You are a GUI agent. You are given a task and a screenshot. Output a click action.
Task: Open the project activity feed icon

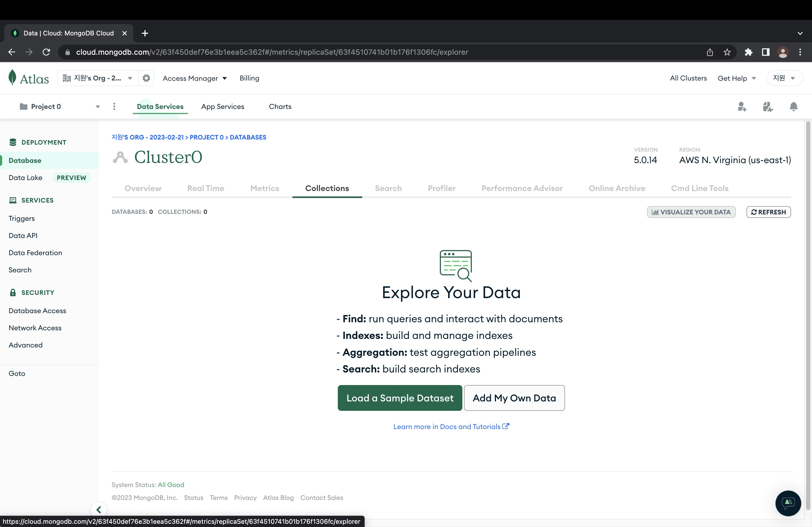pos(768,107)
